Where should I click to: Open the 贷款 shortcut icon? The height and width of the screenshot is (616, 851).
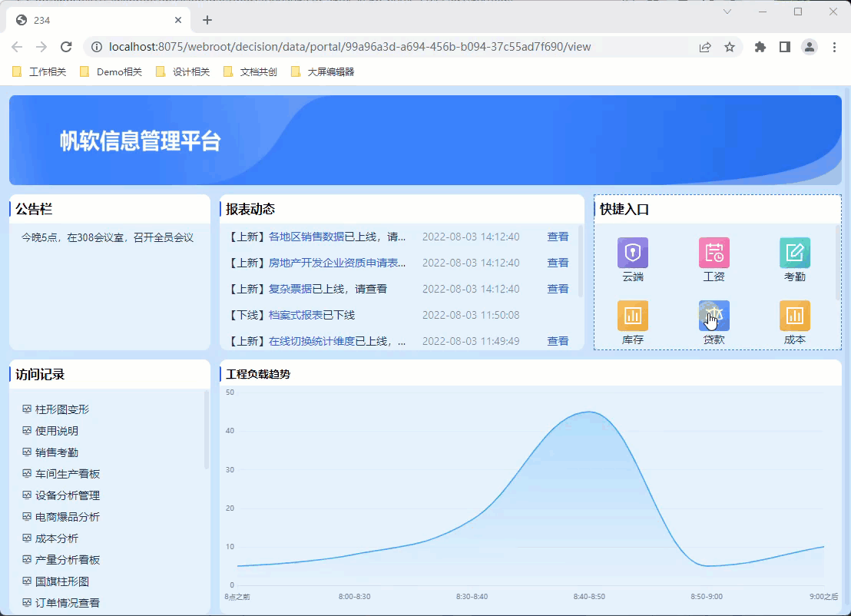coord(714,316)
